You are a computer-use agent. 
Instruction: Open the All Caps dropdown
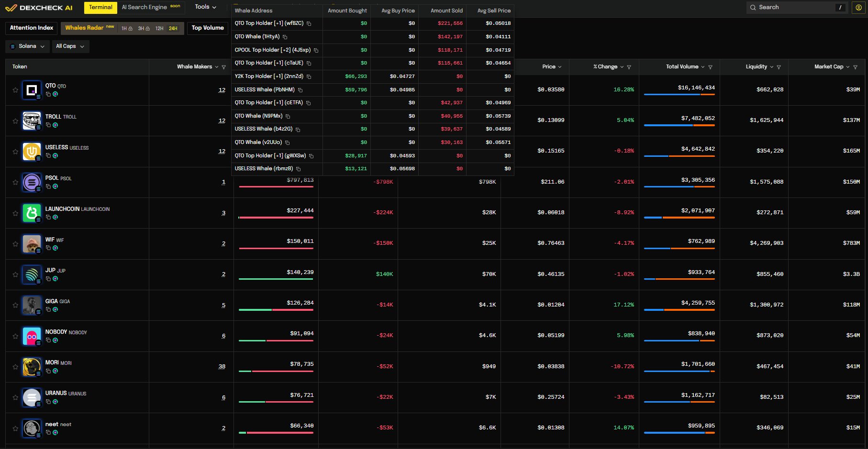[x=70, y=46]
